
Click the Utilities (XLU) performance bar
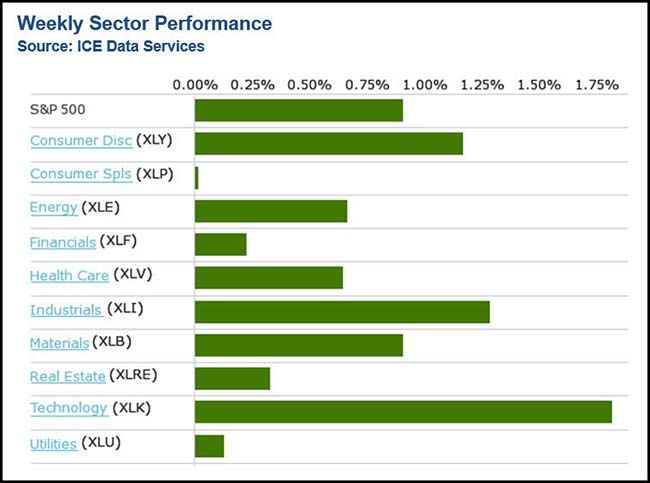point(209,445)
